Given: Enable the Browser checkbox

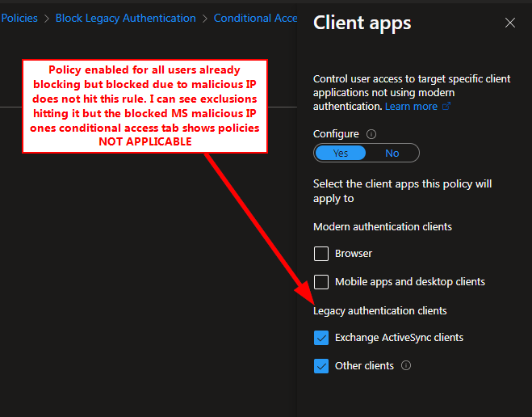Looking at the screenshot, I should click(x=321, y=254).
